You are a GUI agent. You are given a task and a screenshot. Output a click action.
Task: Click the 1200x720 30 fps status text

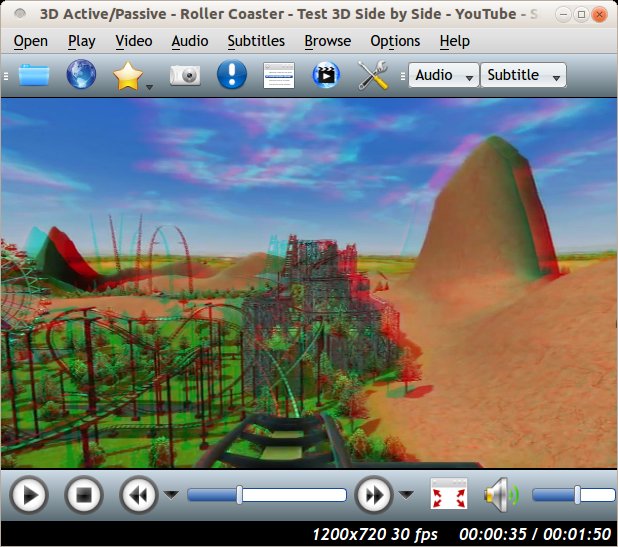pos(375,534)
